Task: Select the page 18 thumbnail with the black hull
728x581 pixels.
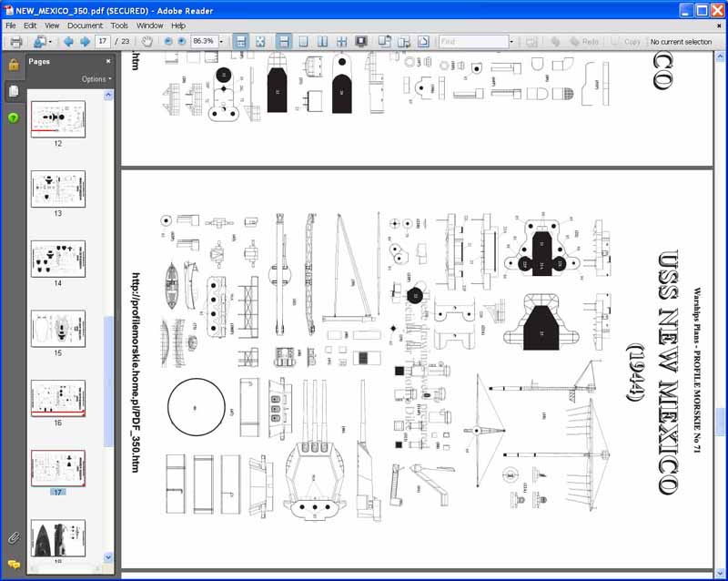Action: click(x=58, y=538)
